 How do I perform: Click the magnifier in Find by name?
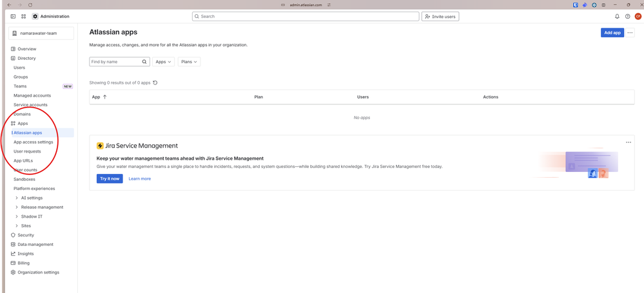144,62
